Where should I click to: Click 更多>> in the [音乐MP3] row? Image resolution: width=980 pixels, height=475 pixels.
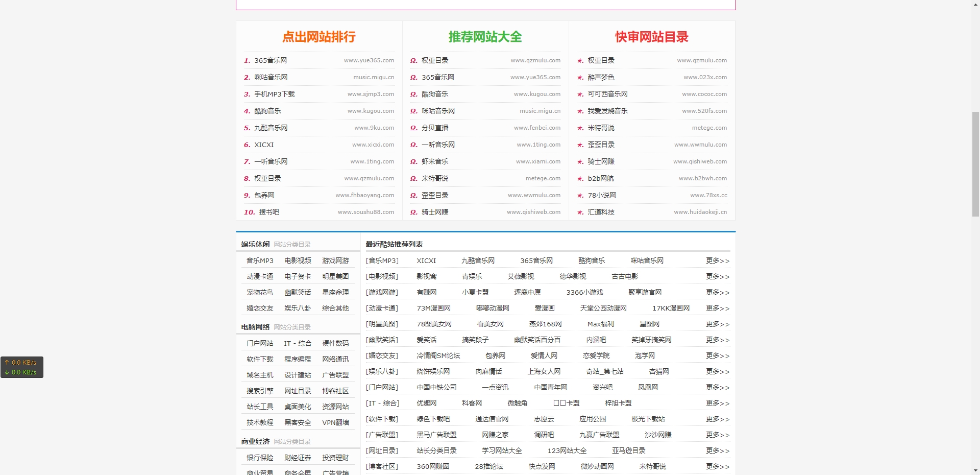(x=718, y=260)
